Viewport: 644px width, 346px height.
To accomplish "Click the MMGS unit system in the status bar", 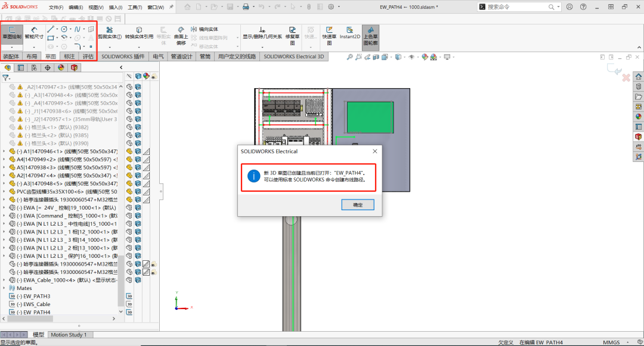I will pyautogui.click(x=611, y=342).
